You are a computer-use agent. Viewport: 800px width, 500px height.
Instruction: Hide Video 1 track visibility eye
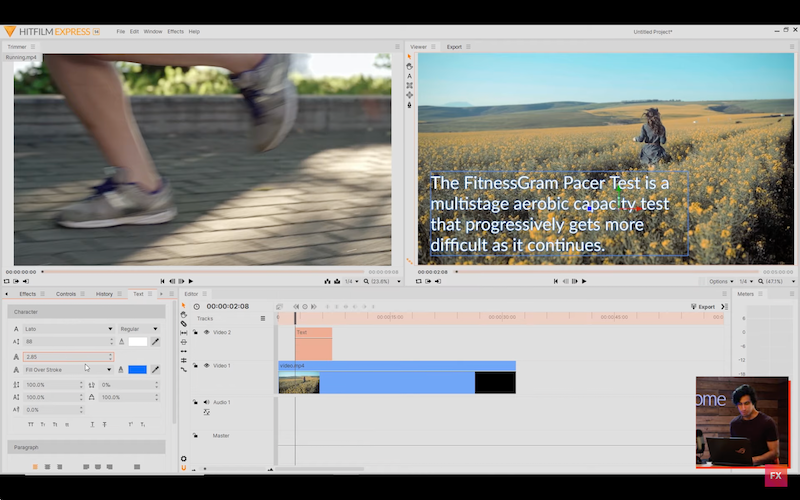[207, 366]
